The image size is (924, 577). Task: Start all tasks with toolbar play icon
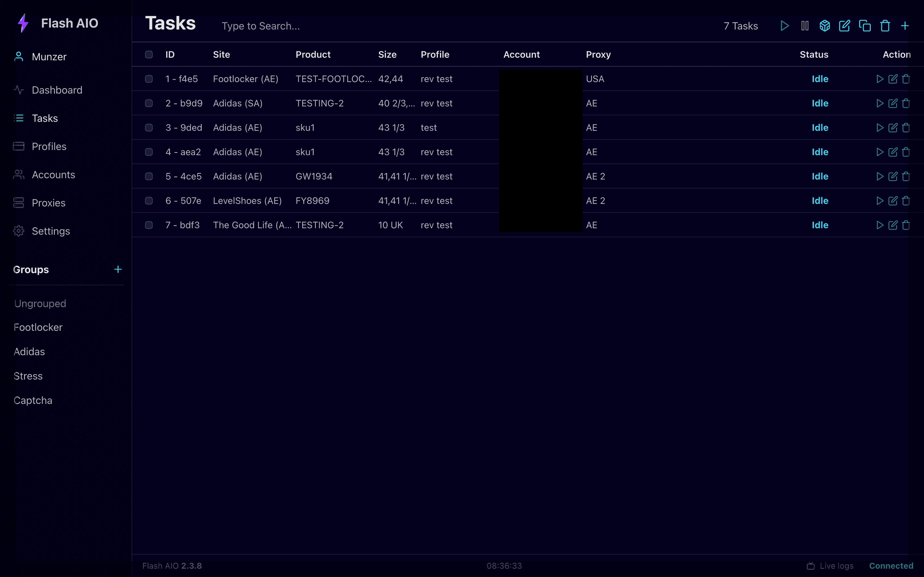click(x=784, y=26)
